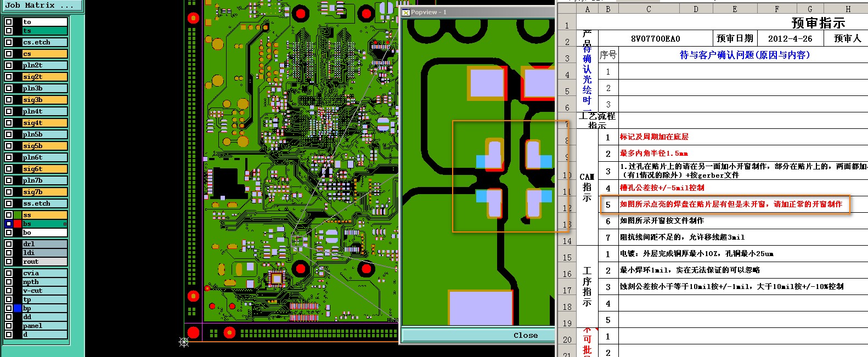Toggle display checkbox for drl layer
Image resolution: width=868 pixels, height=357 pixels.
click(x=9, y=244)
